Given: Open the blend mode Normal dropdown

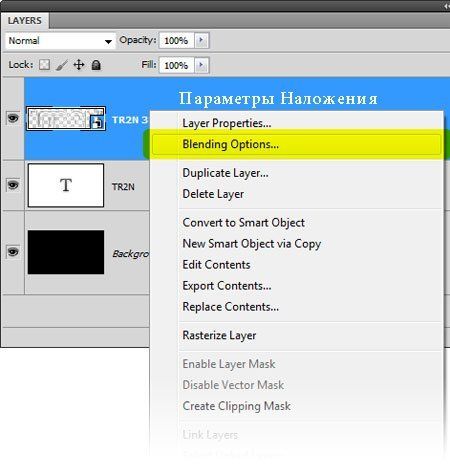Looking at the screenshot, I should [x=60, y=41].
